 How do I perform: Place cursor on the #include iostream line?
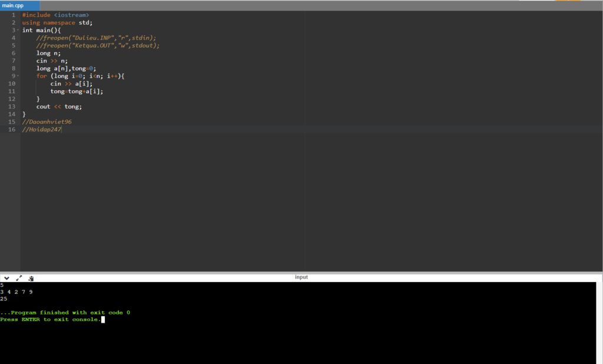[x=55, y=15]
